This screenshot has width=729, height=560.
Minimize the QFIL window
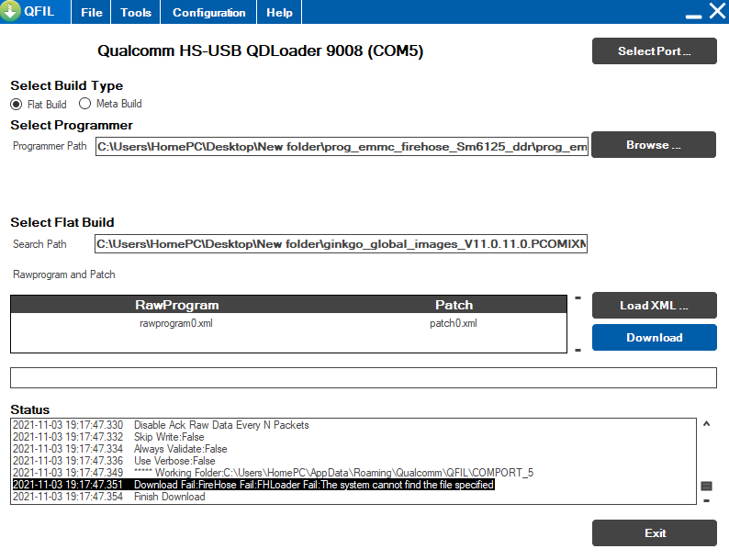coord(693,17)
